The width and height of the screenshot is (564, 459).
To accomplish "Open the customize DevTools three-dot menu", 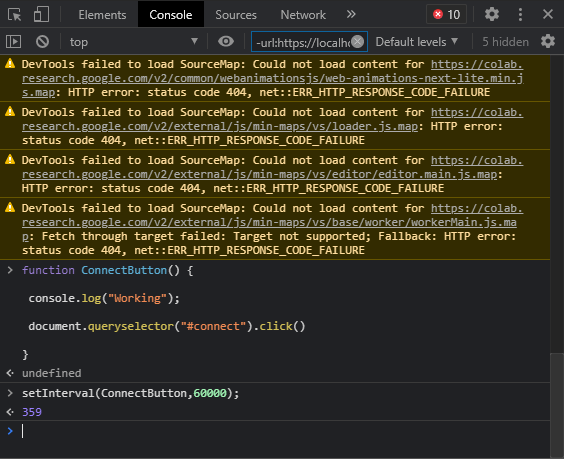I will coord(520,14).
